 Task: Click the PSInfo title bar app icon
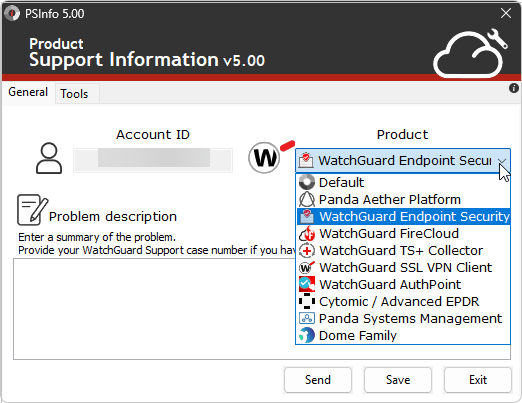pos(12,14)
